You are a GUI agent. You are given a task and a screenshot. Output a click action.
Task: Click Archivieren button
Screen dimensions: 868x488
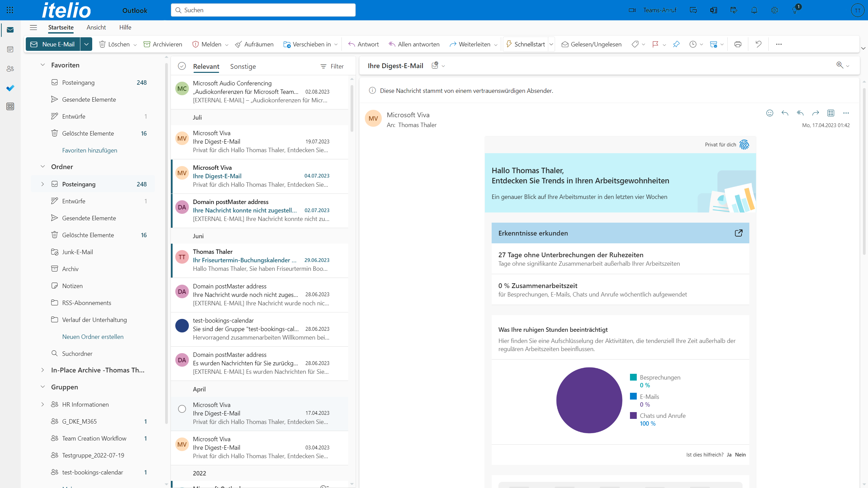click(163, 44)
